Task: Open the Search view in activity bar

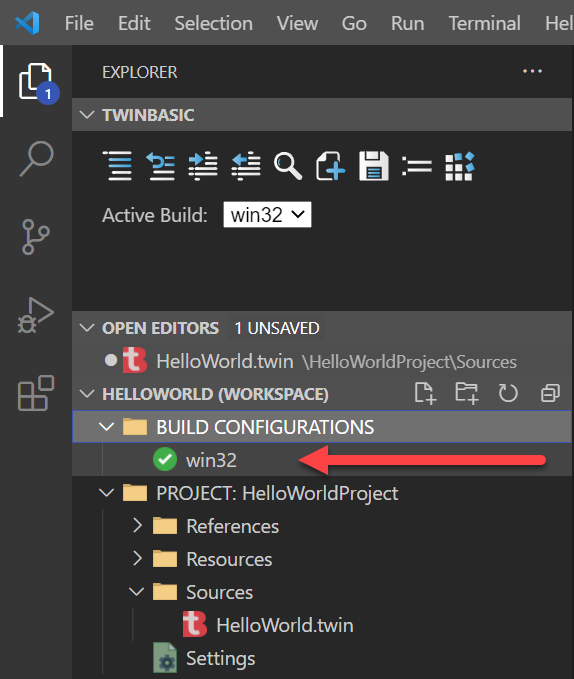Action: pyautogui.click(x=36, y=158)
